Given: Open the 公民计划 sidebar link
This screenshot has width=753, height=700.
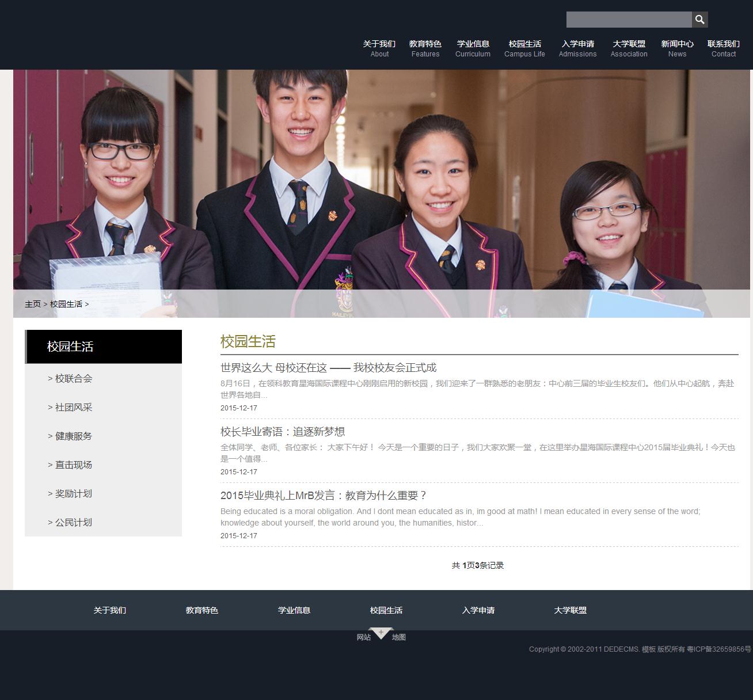Looking at the screenshot, I should click(x=73, y=523).
